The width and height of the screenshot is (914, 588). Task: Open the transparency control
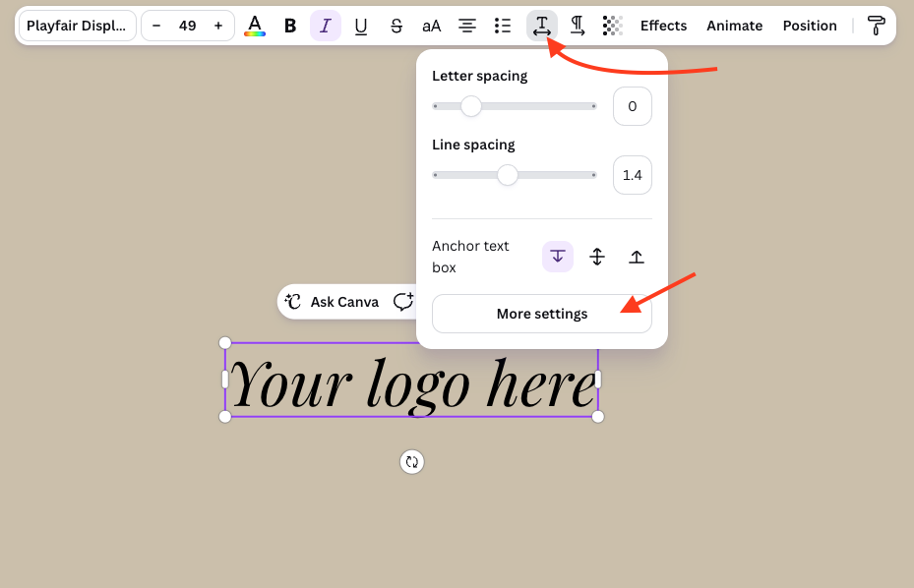(613, 26)
